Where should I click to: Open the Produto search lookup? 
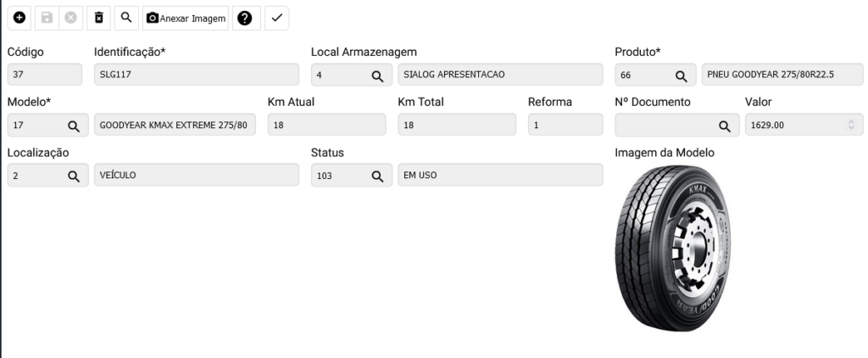[680, 76]
